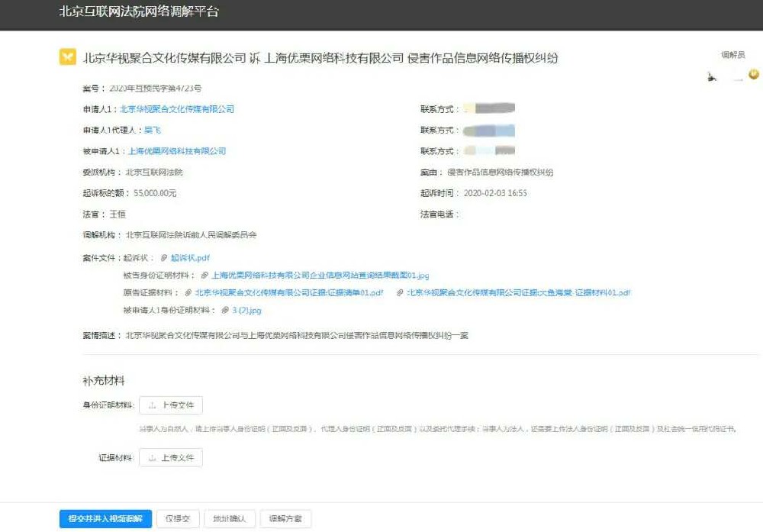Viewport: 763px width, 532px height.
Task: Click the blue 提交并进入视频调解 button
Action: click(x=105, y=519)
